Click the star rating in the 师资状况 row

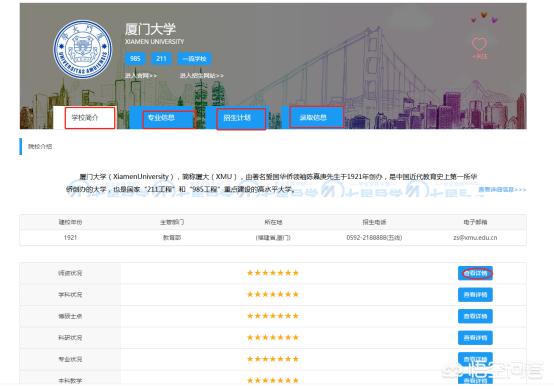point(273,273)
